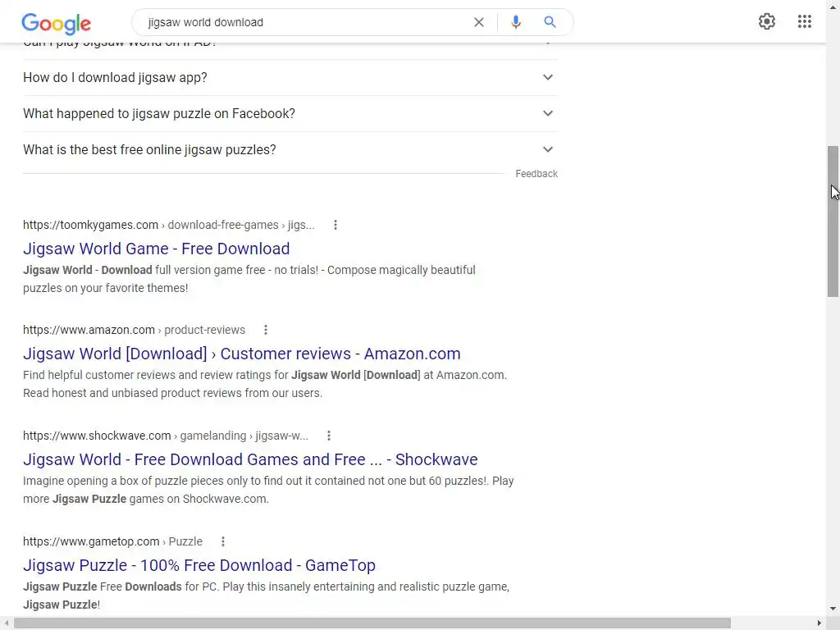
Task: Open Shockwave 'Jigsaw World - Free Download Games' link
Action: click(x=250, y=459)
